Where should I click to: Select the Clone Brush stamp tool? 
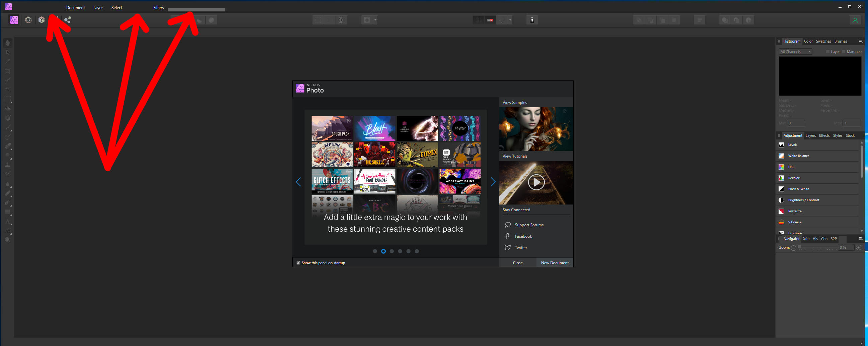(8, 165)
